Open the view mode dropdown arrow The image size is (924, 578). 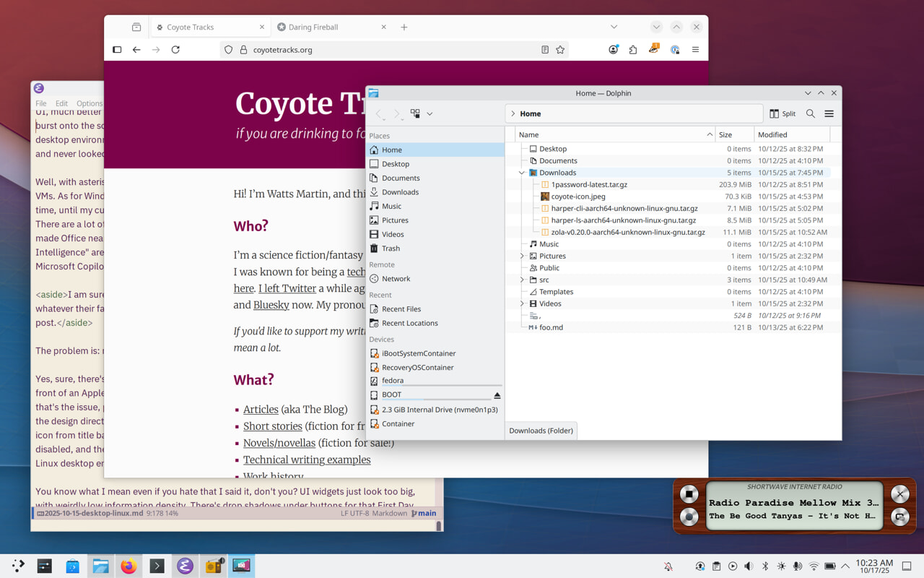[430, 113]
